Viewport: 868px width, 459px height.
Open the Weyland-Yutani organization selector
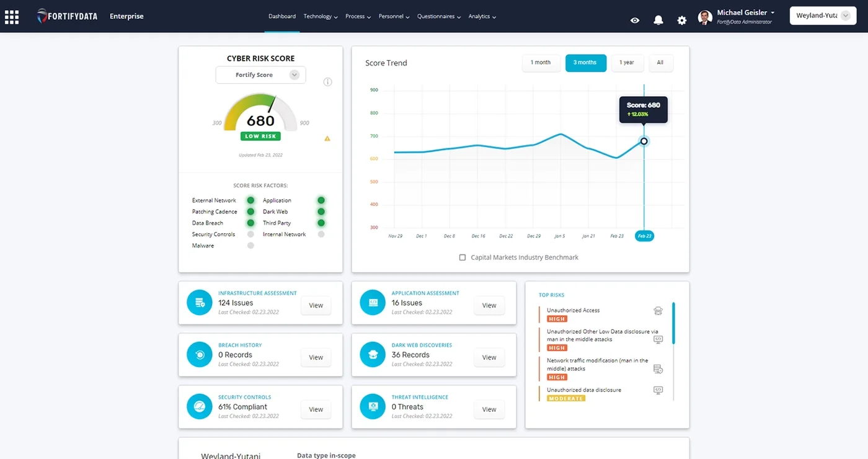pyautogui.click(x=823, y=16)
